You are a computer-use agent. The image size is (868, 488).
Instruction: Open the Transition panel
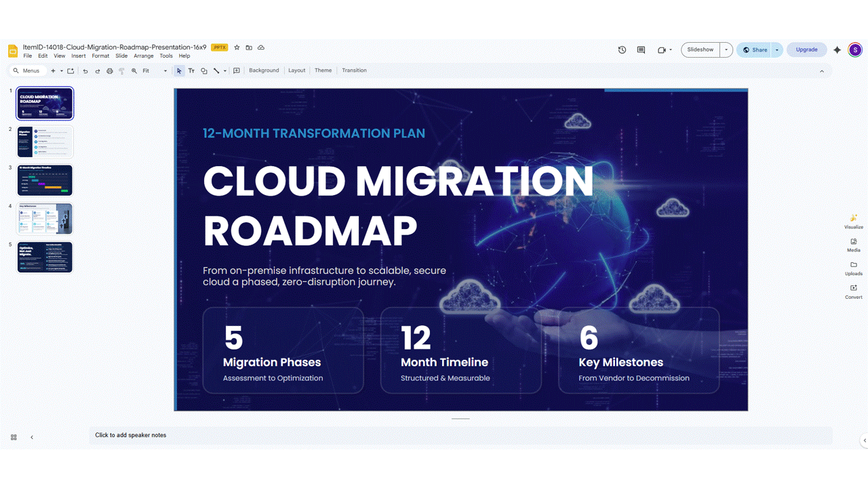(x=354, y=70)
